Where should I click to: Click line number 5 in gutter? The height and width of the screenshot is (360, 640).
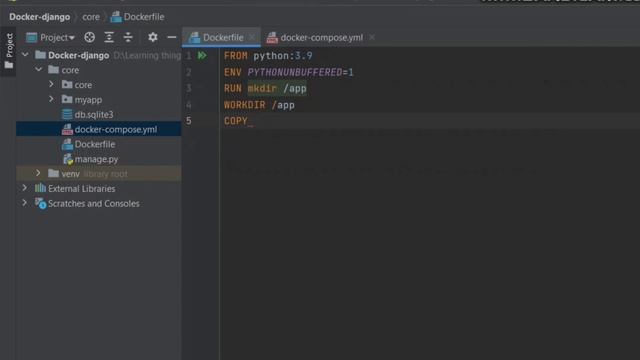(x=188, y=121)
